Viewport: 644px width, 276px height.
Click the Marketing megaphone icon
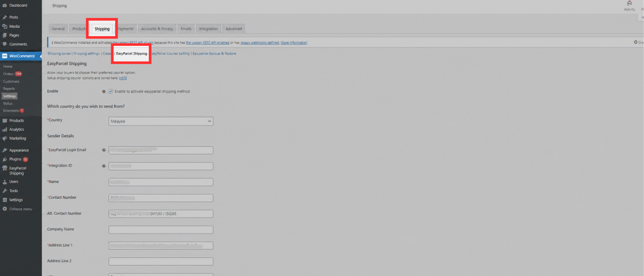(5, 138)
